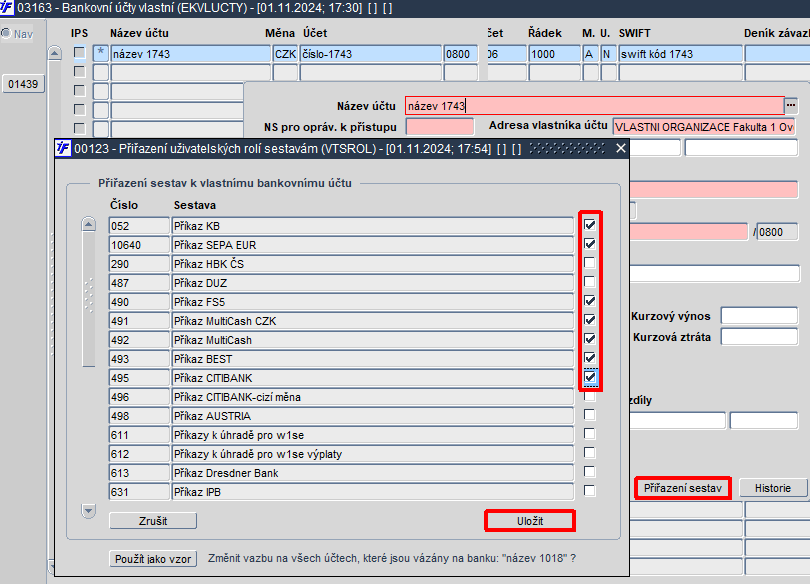Click the Uložit button

pos(530,521)
